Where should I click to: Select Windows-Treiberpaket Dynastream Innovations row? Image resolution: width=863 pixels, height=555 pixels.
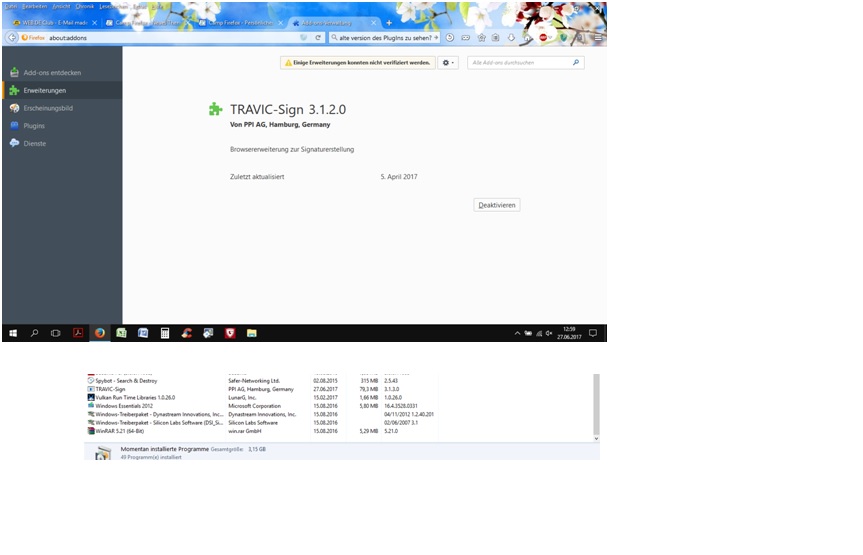(x=261, y=414)
